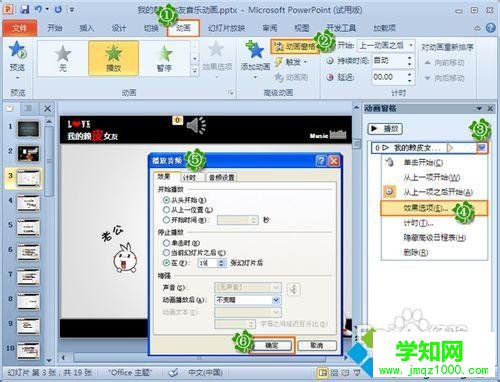This screenshot has height=382, width=500.
Task: Switch to the 开发工具 ribbon tab
Action: tap(341, 28)
